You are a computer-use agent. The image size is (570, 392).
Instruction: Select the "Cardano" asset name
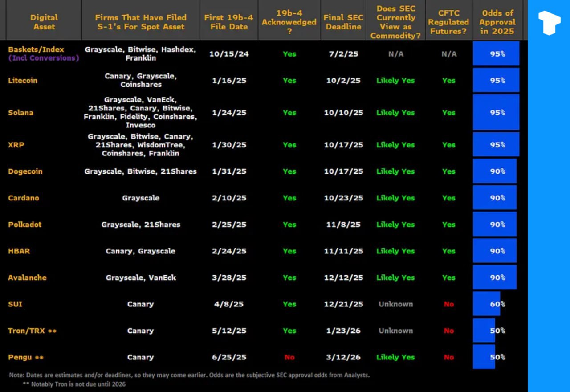tap(24, 198)
